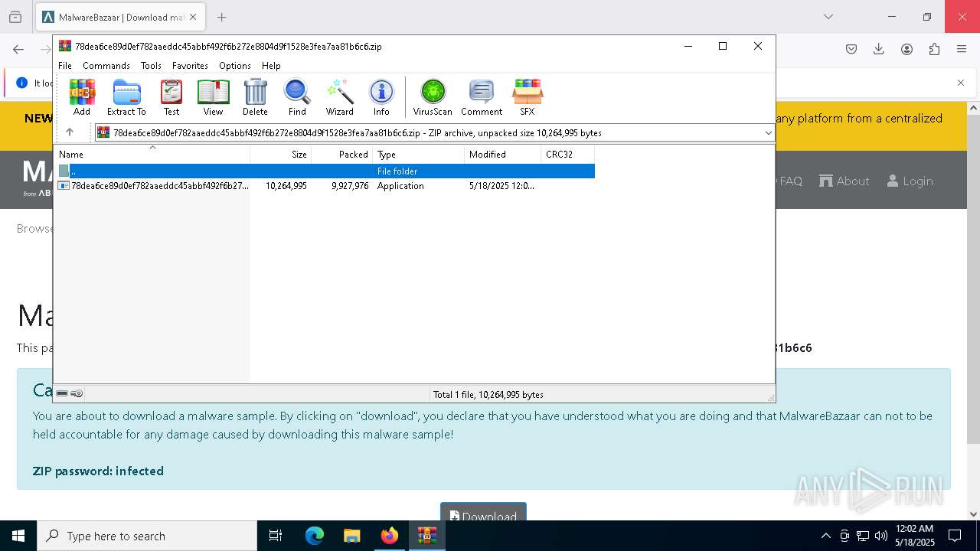Click the Windows taskbar search box
980x551 pixels.
(147, 536)
